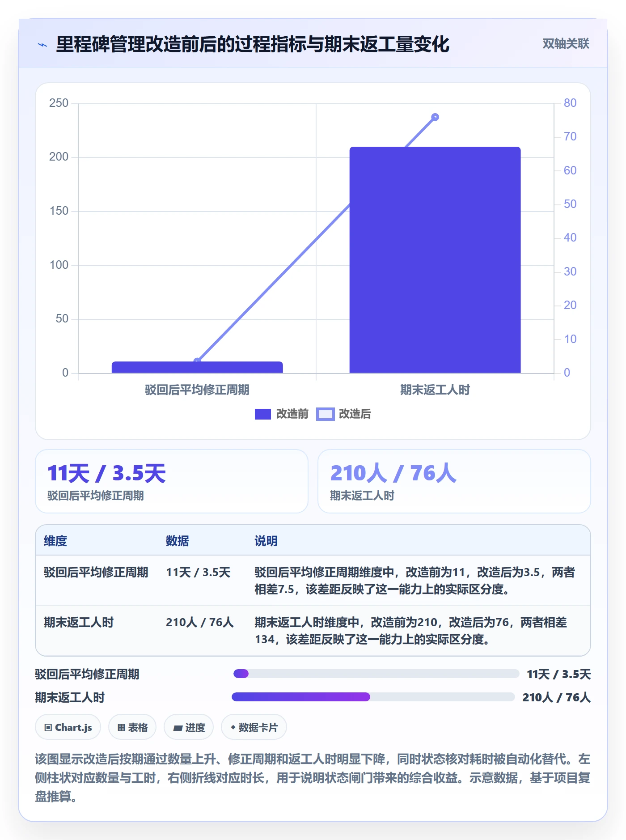Select the line data point above the tall bar
This screenshot has height=840, width=626.
435,117
